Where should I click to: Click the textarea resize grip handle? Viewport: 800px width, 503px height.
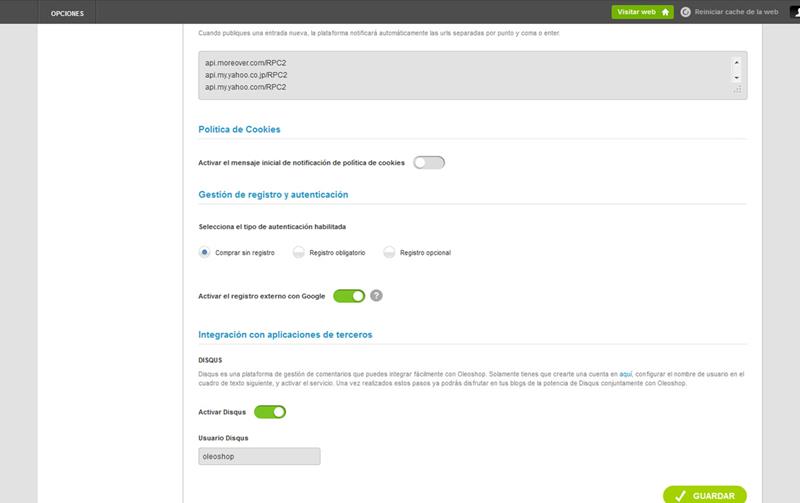(737, 90)
